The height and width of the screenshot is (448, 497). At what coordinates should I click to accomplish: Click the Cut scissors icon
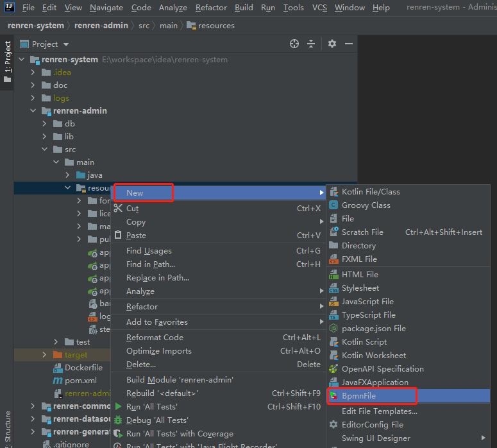point(118,208)
